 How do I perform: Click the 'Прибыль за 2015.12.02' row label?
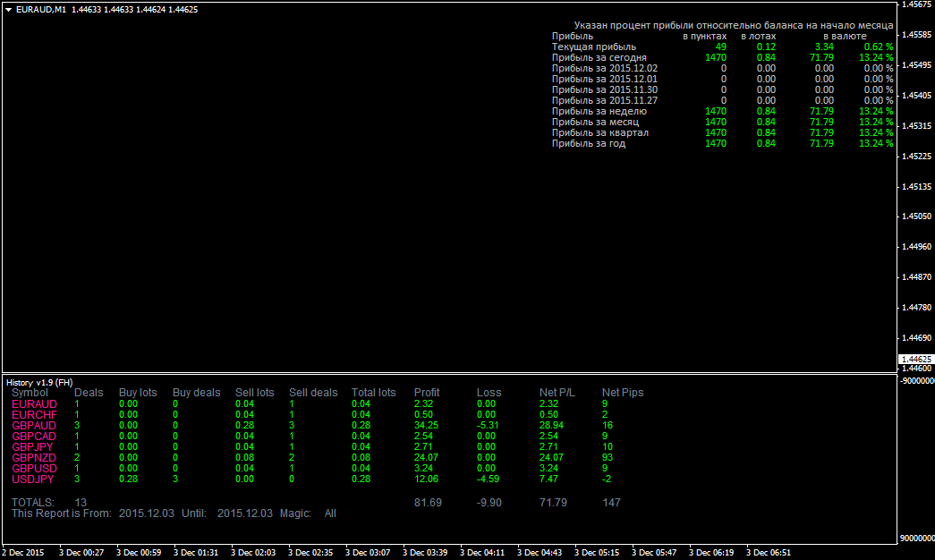[x=605, y=68]
